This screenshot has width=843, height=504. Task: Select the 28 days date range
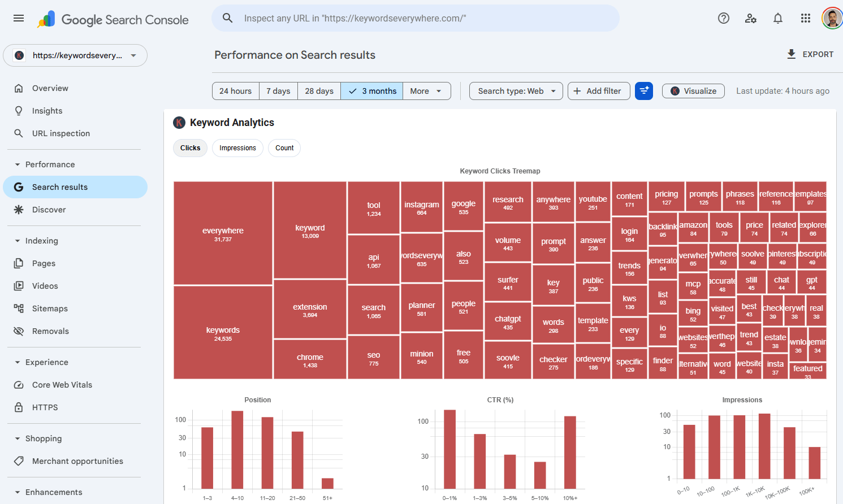[x=319, y=91]
